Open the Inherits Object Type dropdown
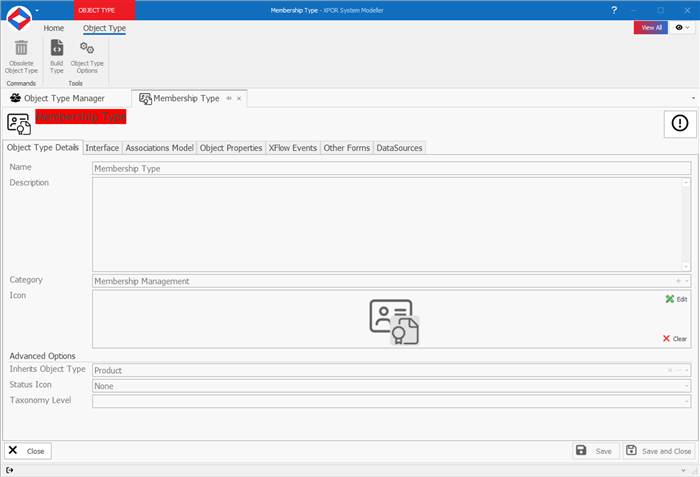The height and width of the screenshot is (477, 700). click(687, 370)
